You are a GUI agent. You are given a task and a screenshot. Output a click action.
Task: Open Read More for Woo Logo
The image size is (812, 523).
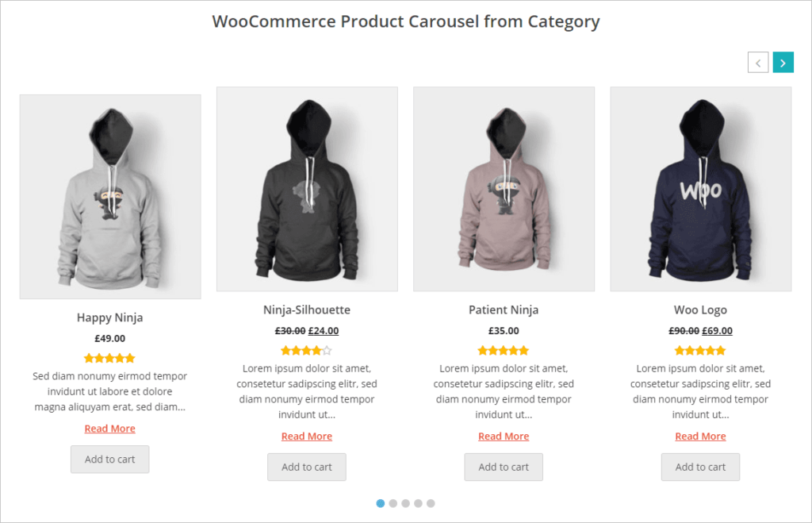point(700,436)
